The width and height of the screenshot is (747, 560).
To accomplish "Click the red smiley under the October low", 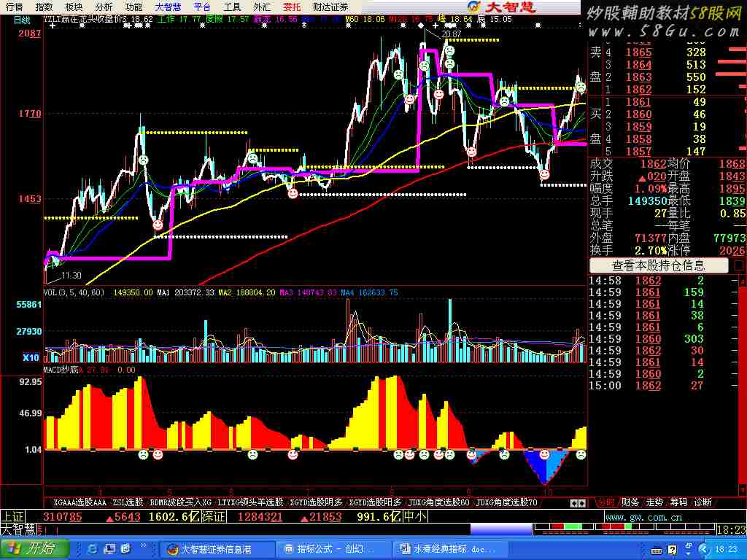I will [x=544, y=175].
